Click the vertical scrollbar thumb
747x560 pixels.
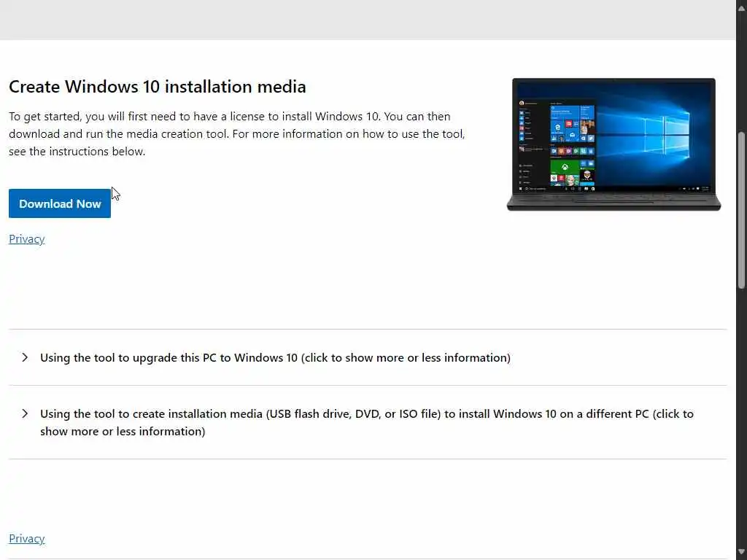click(x=741, y=210)
